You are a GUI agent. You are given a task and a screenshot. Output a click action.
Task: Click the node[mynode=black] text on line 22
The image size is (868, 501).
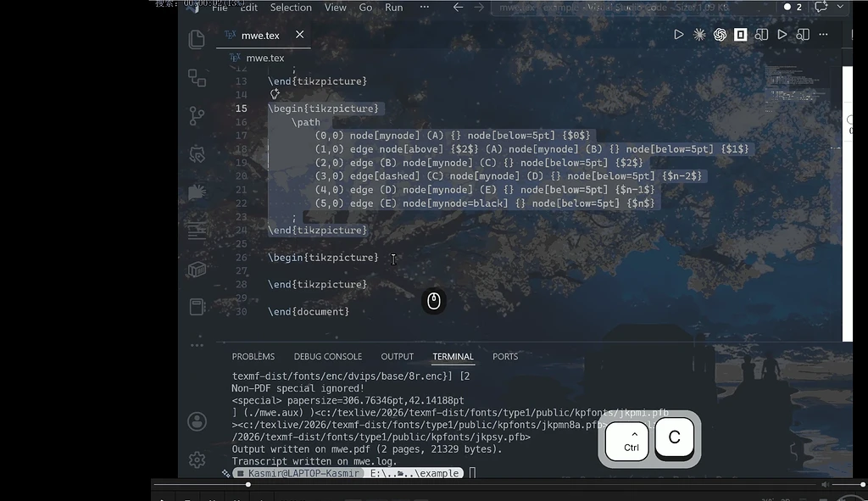pos(455,203)
